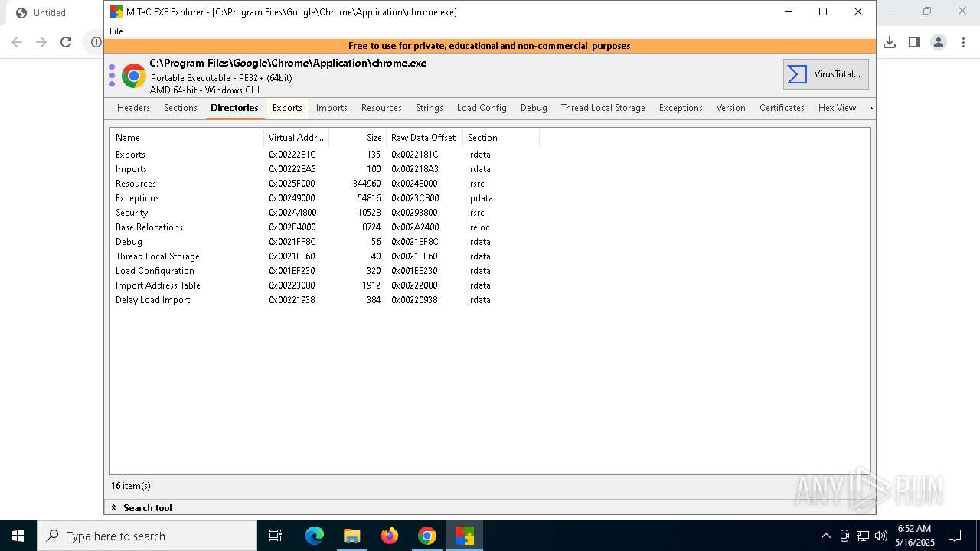This screenshot has height=551, width=980.
Task: Open Chrome's three-dot menu icon
Action: (x=963, y=42)
